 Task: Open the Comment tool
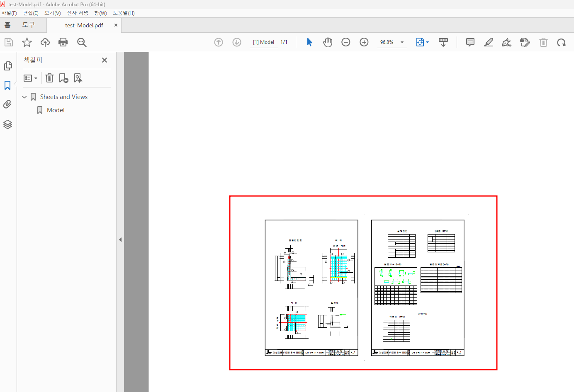pyautogui.click(x=470, y=42)
